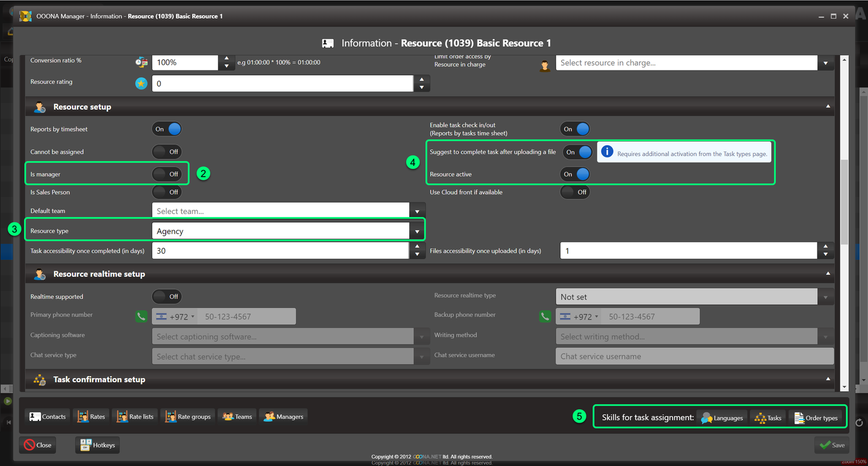
Task: Click the green Primary phone number icon
Action: 141,316
